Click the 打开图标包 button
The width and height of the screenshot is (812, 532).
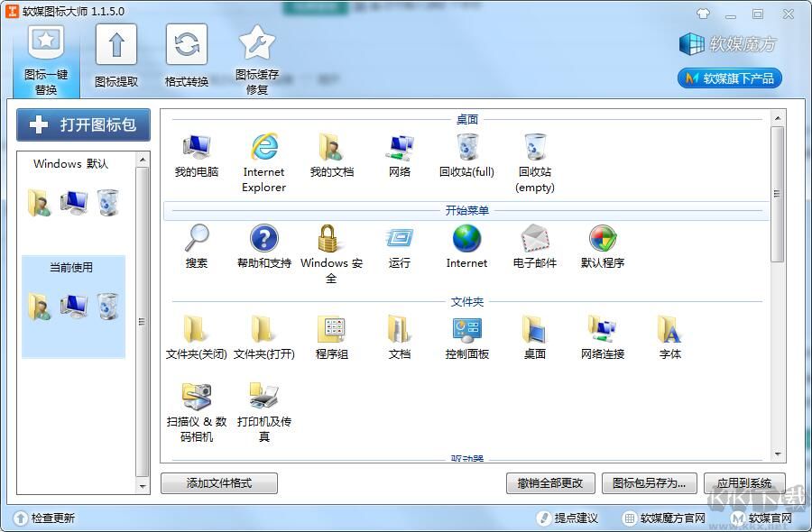click(82, 125)
